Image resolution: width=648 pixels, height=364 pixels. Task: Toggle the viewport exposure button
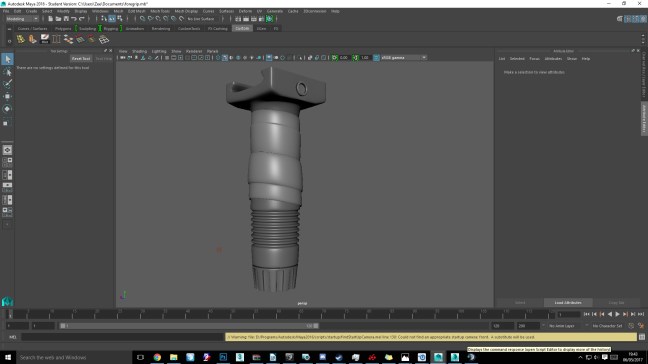[x=335, y=58]
